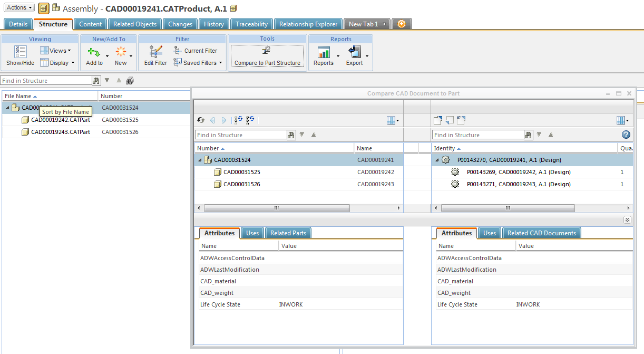Click binoculars icon in right compare pane

pos(528,135)
